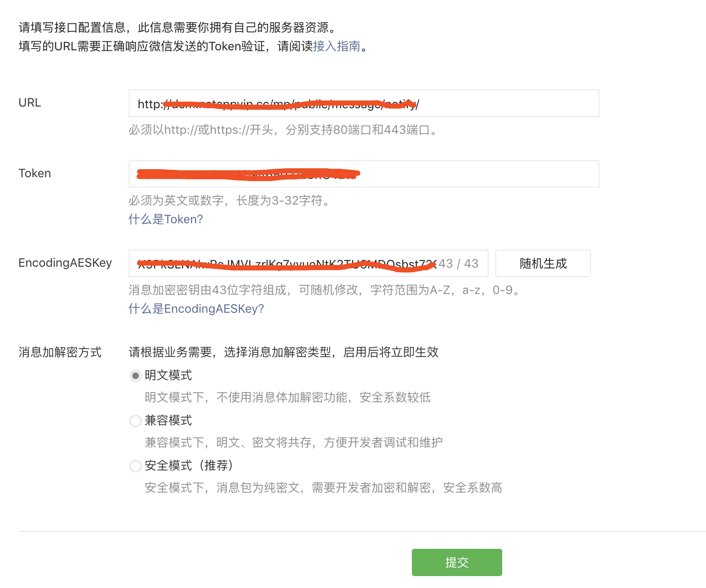Viewport: 706px width, 588px height.
Task: Click the 43 / 43 character counter
Action: click(459, 263)
